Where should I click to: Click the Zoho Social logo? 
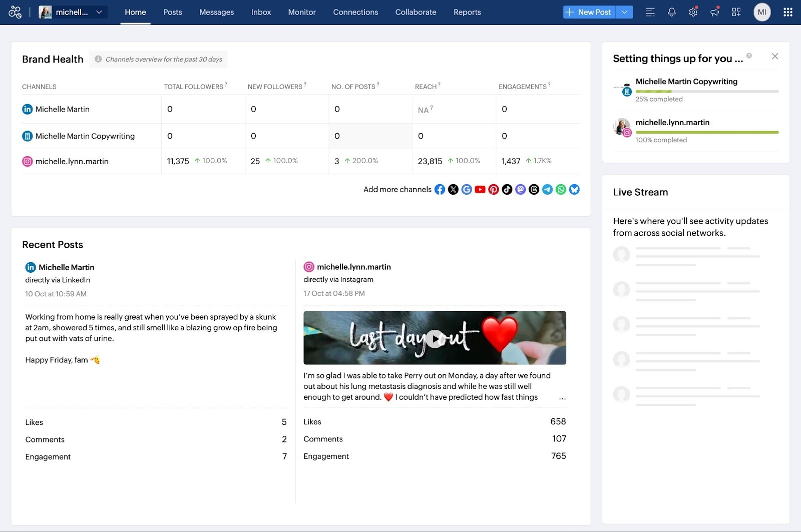coord(16,12)
